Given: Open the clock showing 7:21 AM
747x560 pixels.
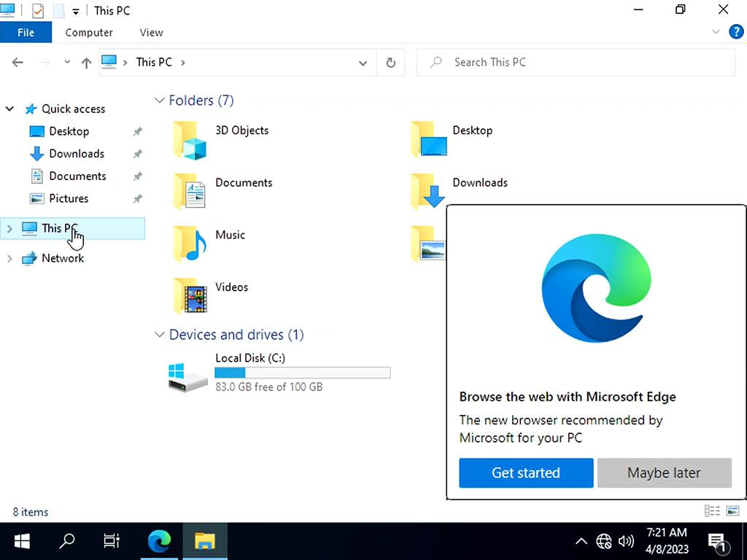Looking at the screenshot, I should 667,541.
